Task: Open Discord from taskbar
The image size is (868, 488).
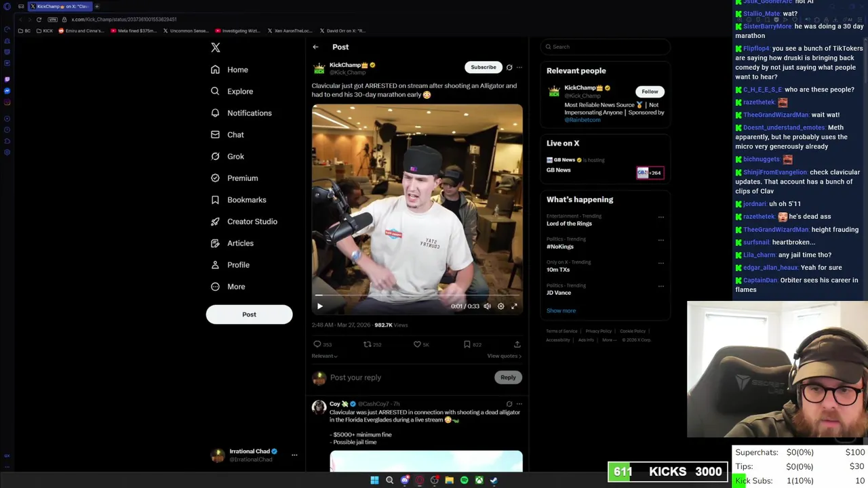Action: point(405,480)
